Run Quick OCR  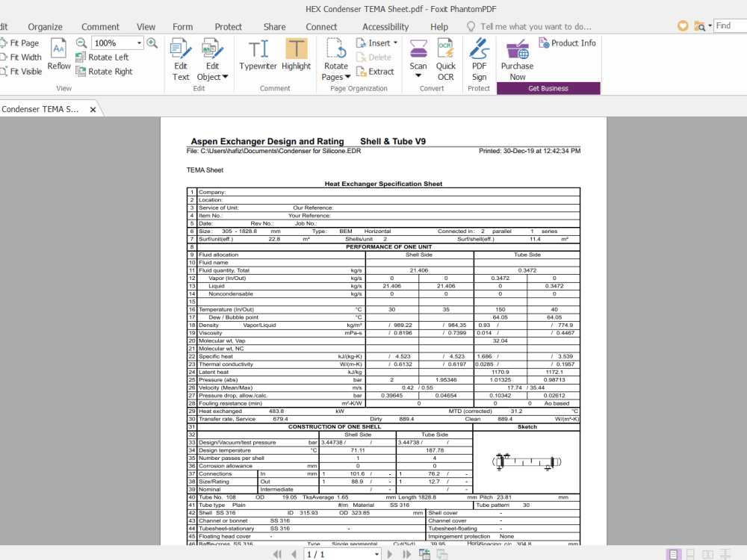[x=445, y=60]
